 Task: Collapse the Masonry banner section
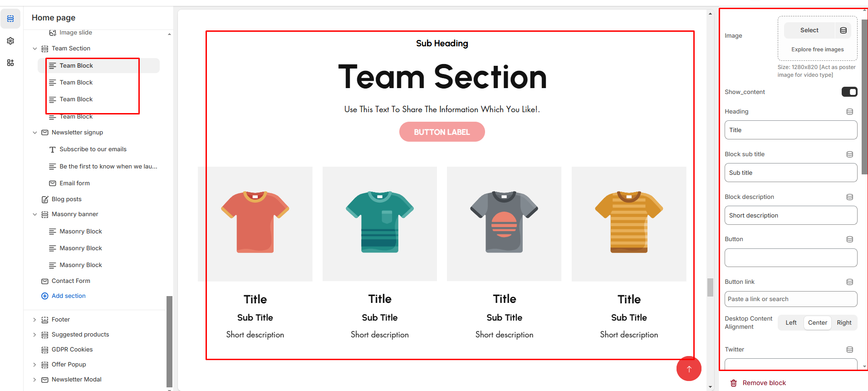35,214
